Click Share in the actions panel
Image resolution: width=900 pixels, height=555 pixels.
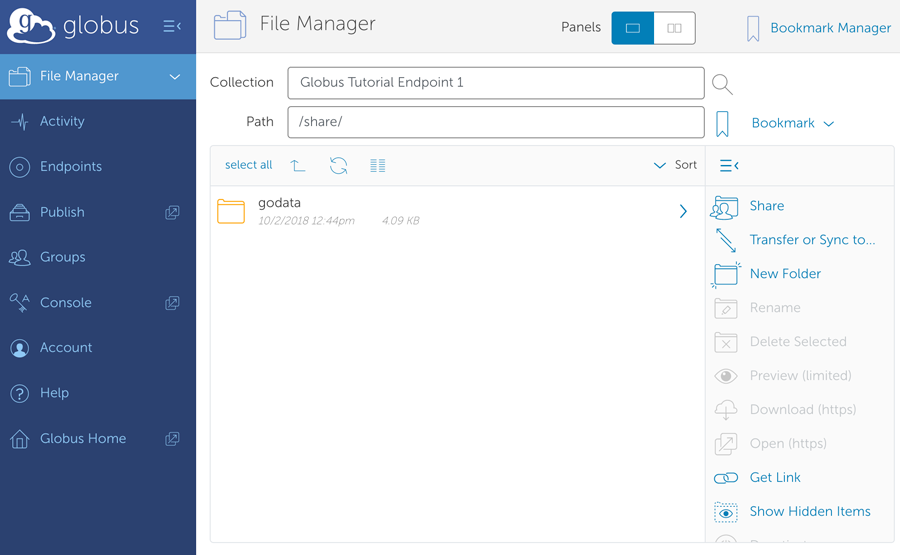[x=767, y=206]
